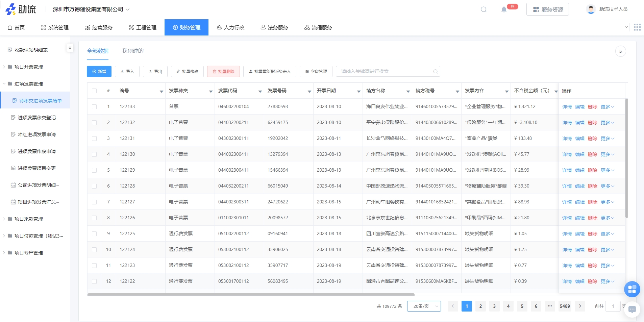Image resolution: width=644 pixels, height=322 pixels.
Task: Focus the 前往 page number input
Action: click(613, 306)
